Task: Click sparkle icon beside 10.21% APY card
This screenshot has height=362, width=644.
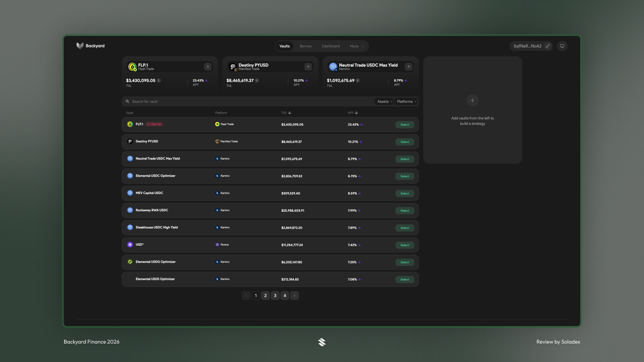Action: (x=307, y=80)
